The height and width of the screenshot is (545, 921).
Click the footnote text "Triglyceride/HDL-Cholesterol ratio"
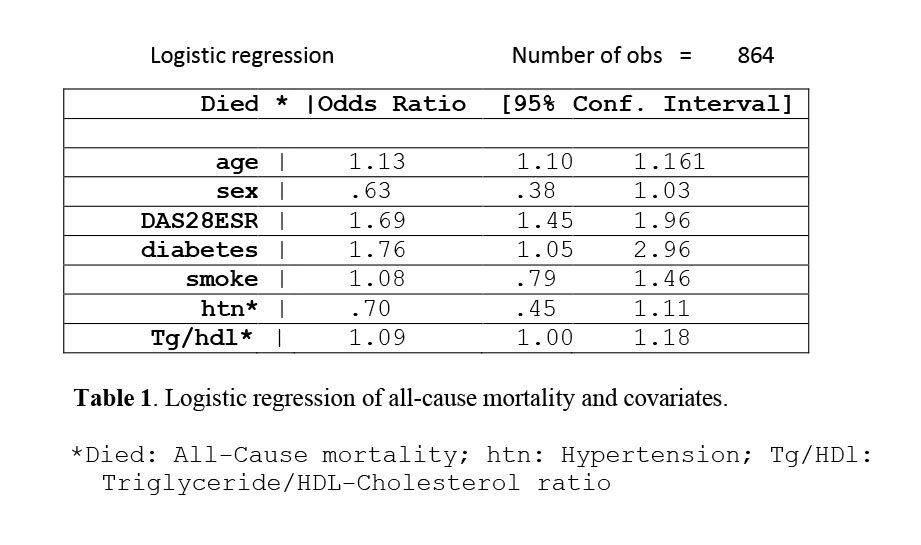pos(356,484)
